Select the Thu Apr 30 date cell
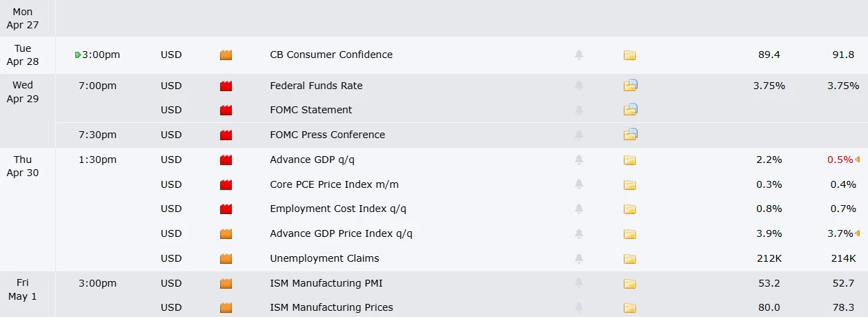 [x=23, y=166]
